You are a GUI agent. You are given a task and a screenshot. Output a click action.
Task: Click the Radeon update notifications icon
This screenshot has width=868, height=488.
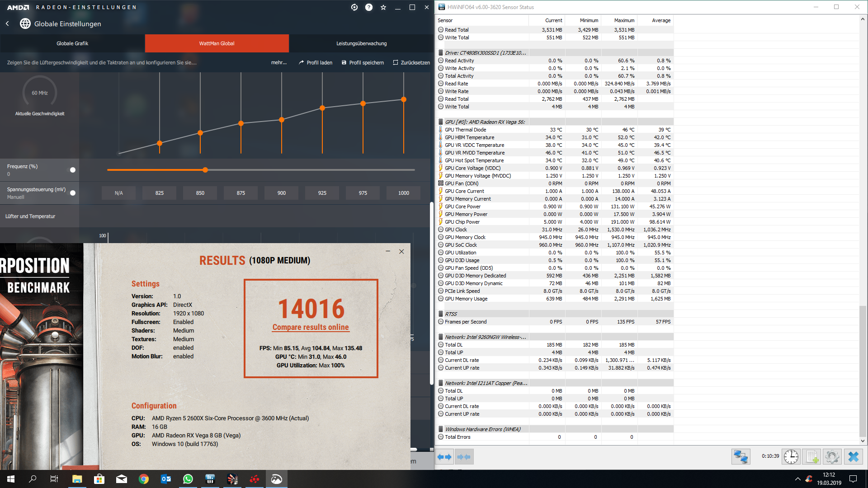click(x=354, y=7)
